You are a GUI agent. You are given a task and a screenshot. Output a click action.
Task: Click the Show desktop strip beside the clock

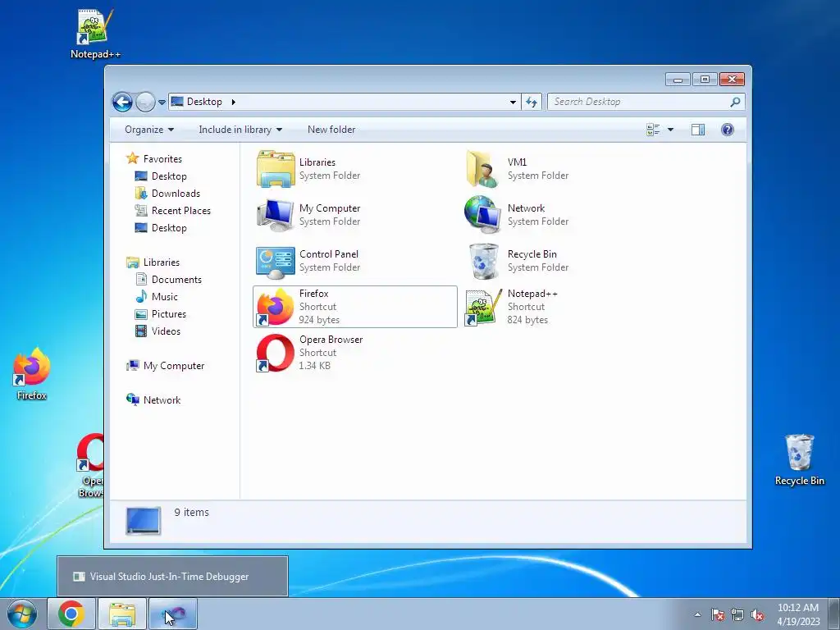(x=834, y=614)
